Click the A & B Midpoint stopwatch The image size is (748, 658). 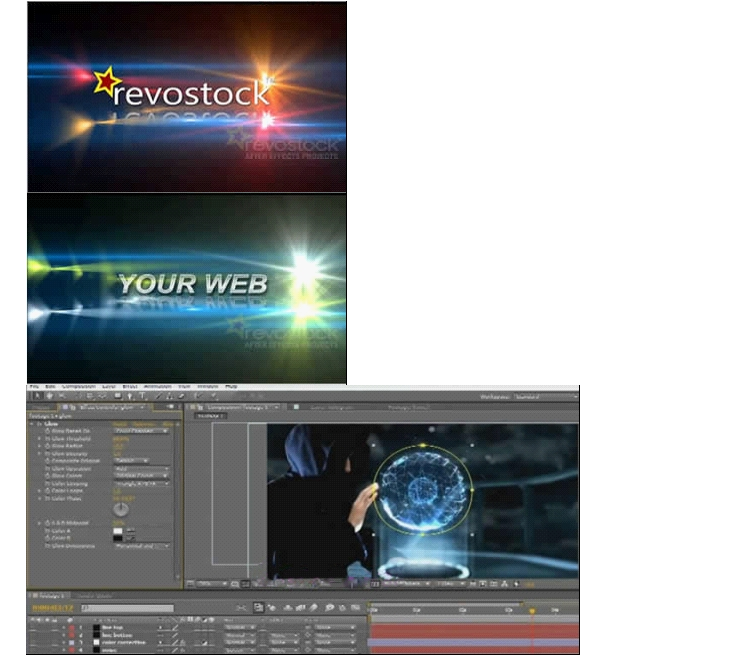tap(48, 523)
